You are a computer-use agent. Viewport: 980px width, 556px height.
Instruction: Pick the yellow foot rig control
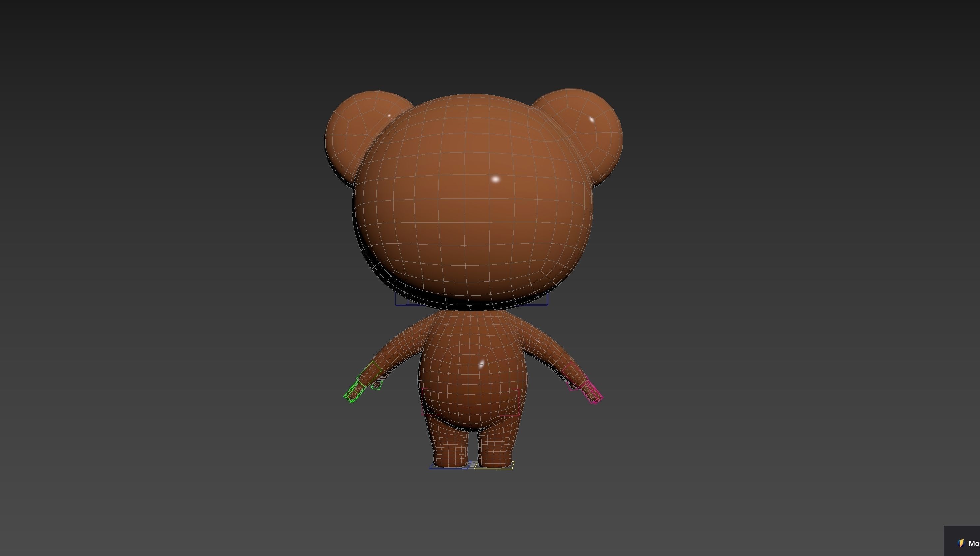click(494, 465)
